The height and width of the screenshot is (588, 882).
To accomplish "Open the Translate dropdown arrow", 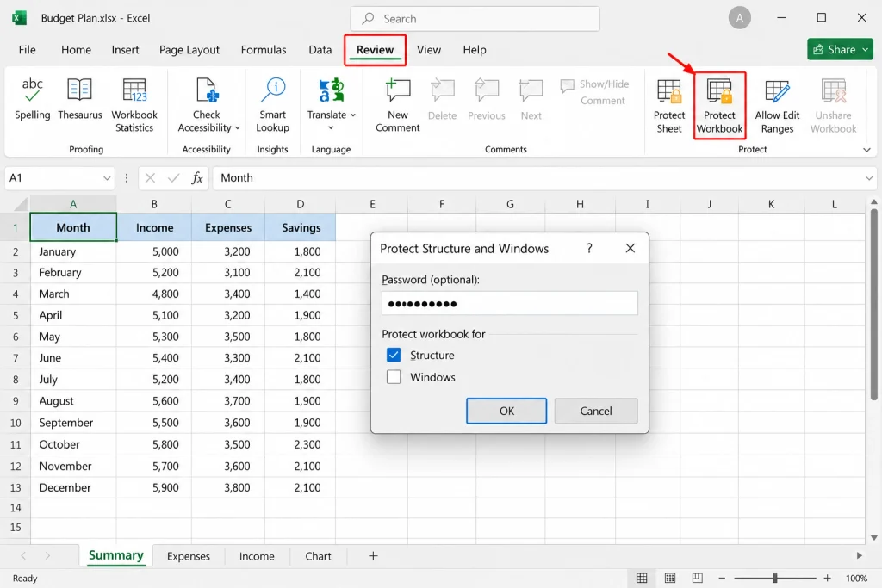I will tap(331, 127).
